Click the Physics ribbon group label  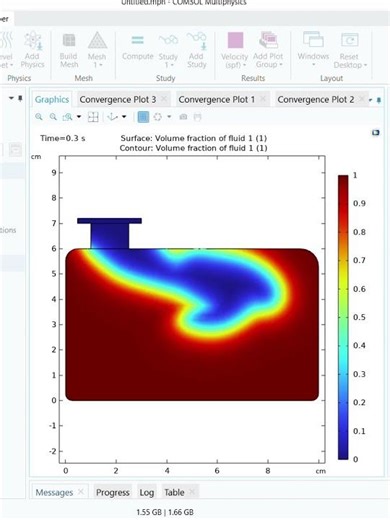click(x=19, y=78)
